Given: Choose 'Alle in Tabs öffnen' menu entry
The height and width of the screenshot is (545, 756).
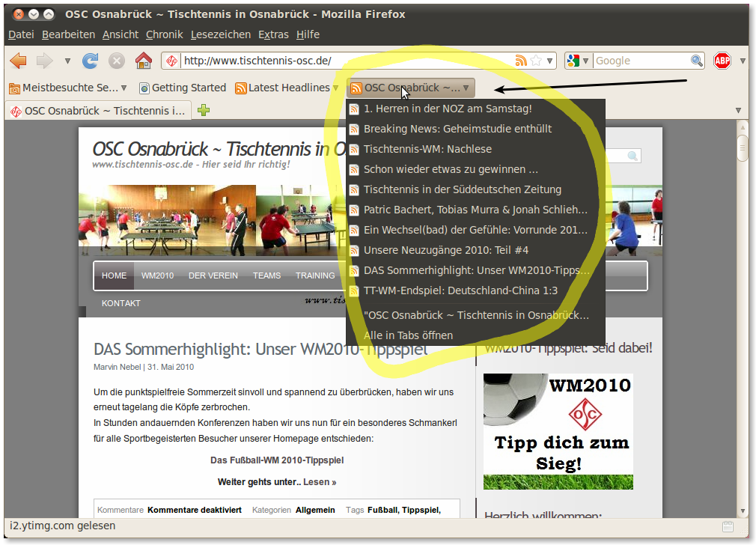Looking at the screenshot, I should pyautogui.click(x=475, y=335).
